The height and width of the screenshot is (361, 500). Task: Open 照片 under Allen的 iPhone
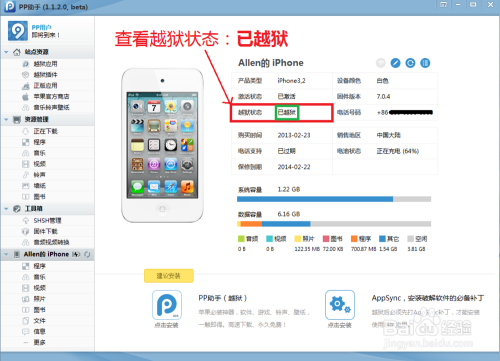point(39,299)
